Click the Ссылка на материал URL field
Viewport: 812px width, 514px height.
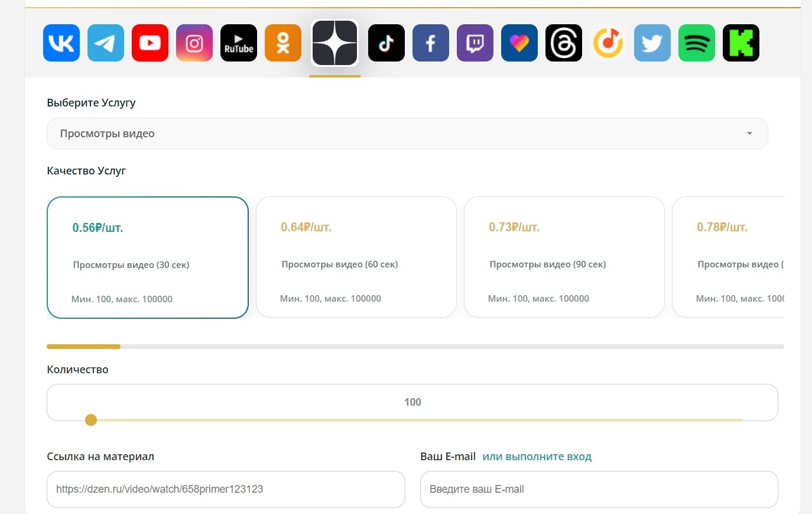pyautogui.click(x=226, y=489)
